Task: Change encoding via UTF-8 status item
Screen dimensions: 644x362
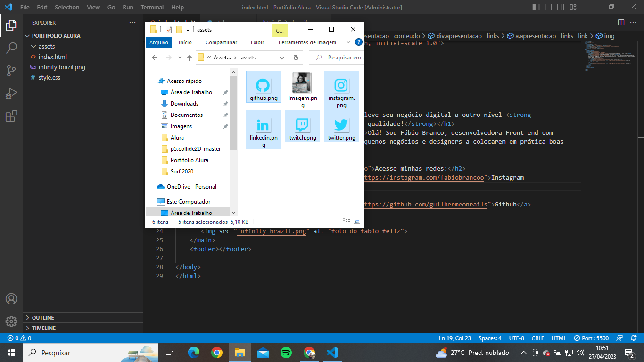Action: click(x=516, y=338)
